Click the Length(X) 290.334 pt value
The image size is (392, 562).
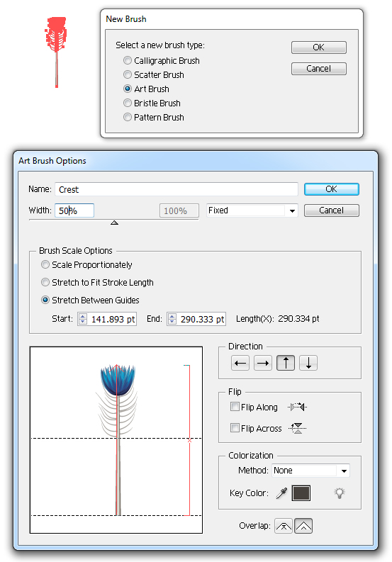coord(298,319)
